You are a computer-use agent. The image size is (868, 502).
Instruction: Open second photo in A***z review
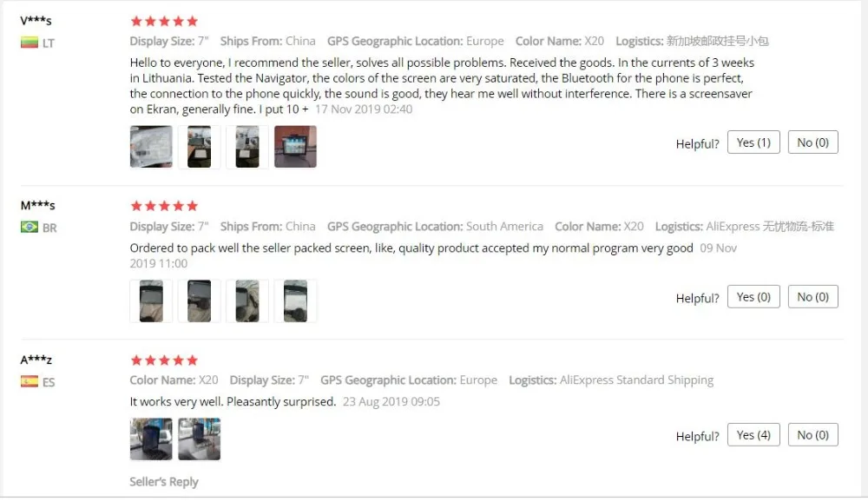click(x=200, y=439)
